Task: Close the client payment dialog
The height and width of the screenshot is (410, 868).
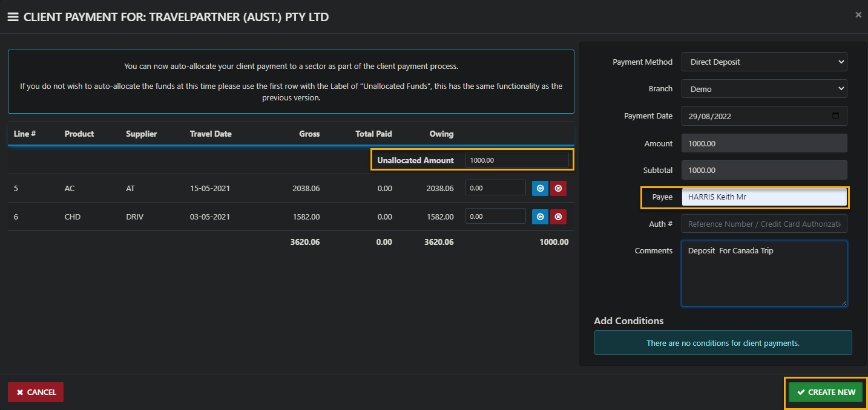Action: 858,15
